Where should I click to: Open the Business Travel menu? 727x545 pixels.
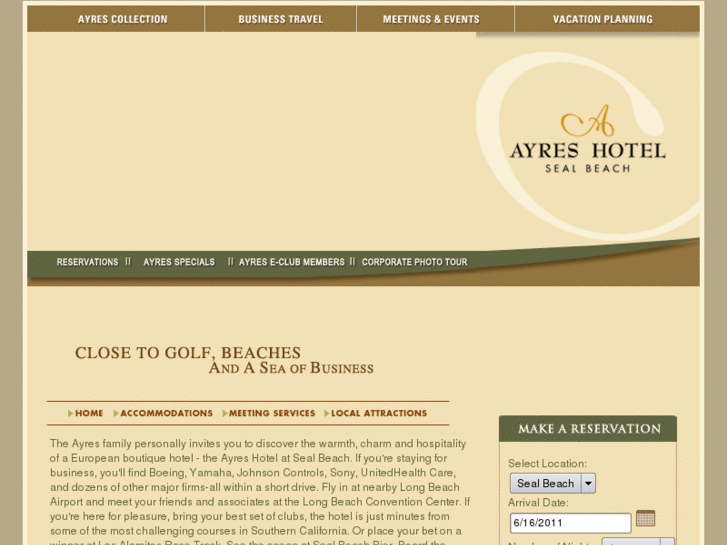[x=281, y=19]
